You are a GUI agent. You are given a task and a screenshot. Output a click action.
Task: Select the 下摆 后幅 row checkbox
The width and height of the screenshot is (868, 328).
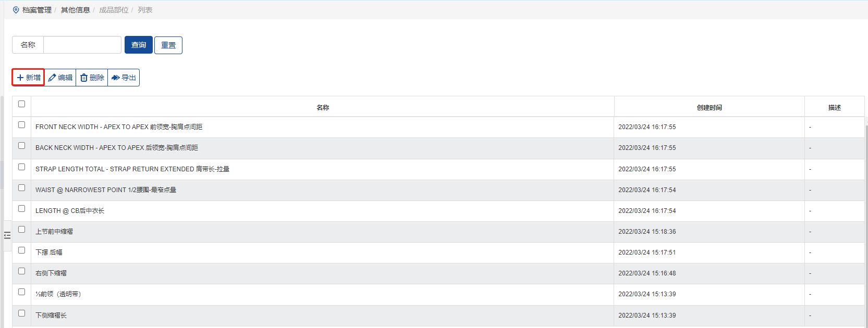[21, 250]
